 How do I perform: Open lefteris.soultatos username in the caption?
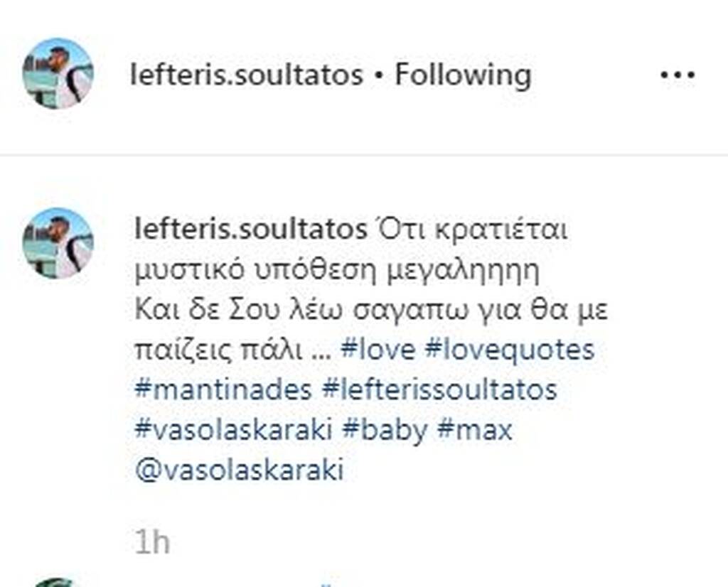click(251, 230)
